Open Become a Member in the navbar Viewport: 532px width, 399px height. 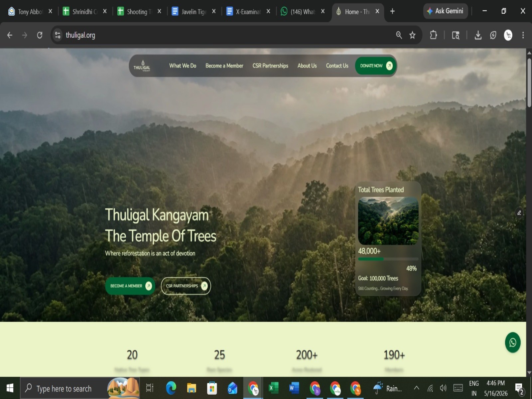pos(224,66)
